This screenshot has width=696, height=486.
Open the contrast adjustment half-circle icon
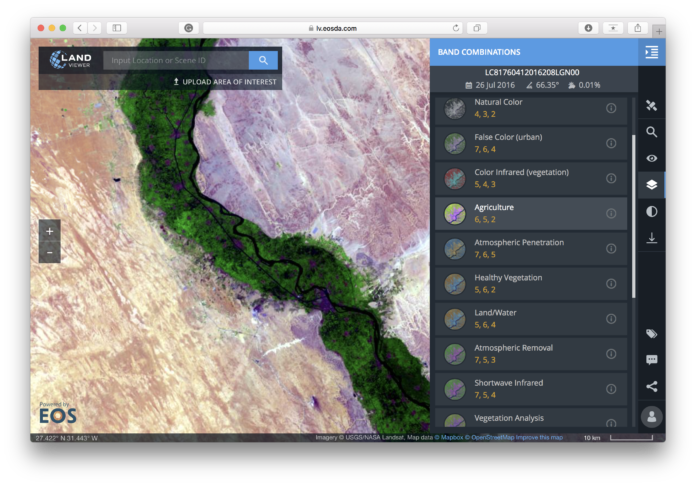coord(651,211)
